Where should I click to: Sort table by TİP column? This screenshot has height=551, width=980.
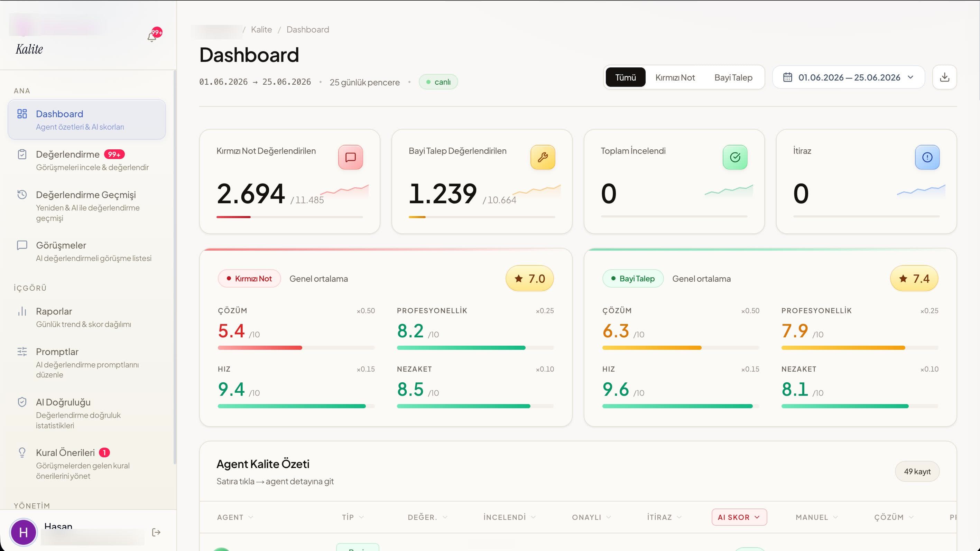pyautogui.click(x=353, y=517)
